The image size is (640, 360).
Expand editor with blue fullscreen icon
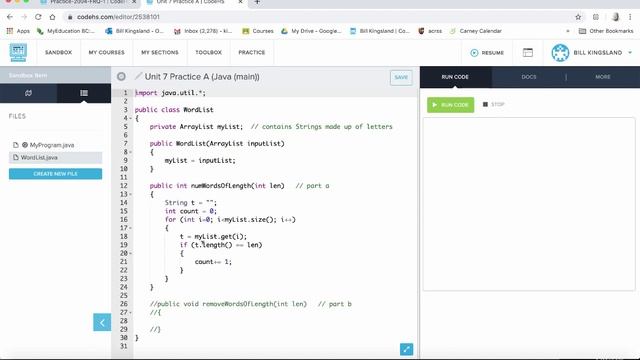406,349
